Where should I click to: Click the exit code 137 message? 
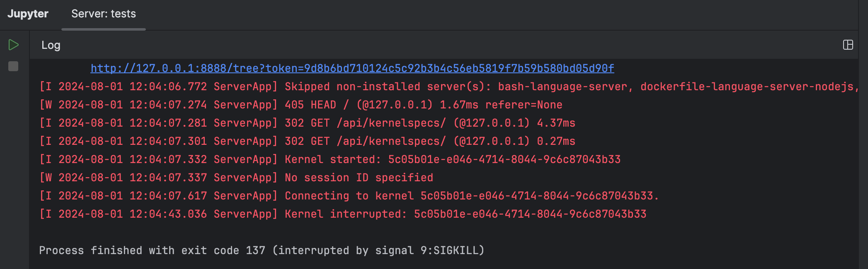(x=261, y=250)
